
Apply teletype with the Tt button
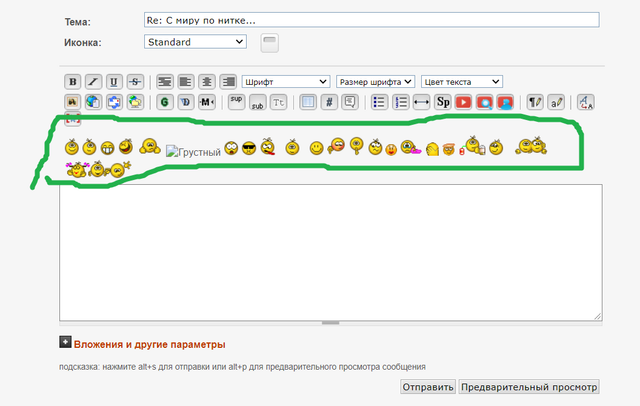[x=279, y=102]
